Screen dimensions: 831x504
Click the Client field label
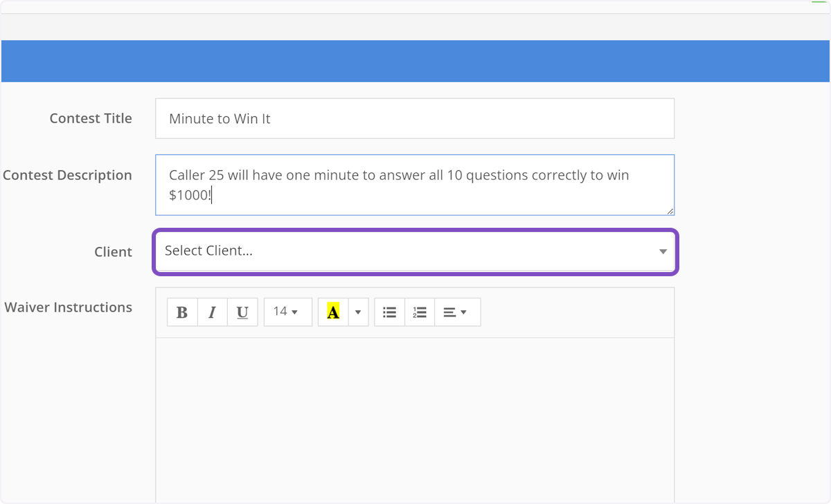click(x=113, y=251)
